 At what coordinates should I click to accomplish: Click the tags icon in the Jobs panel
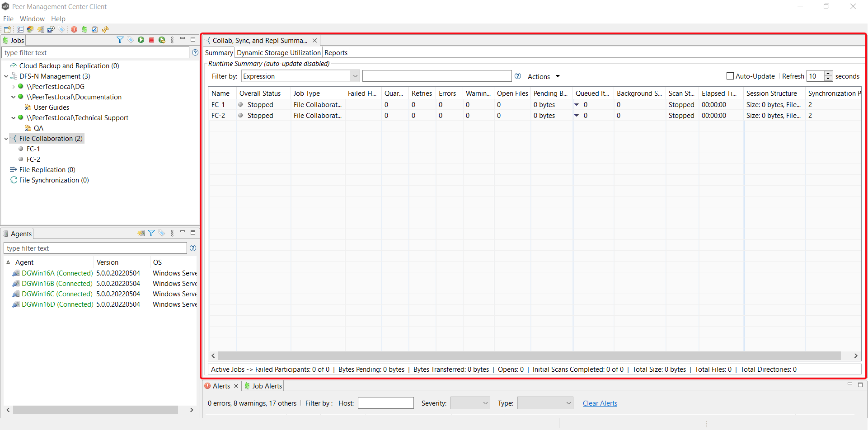131,40
